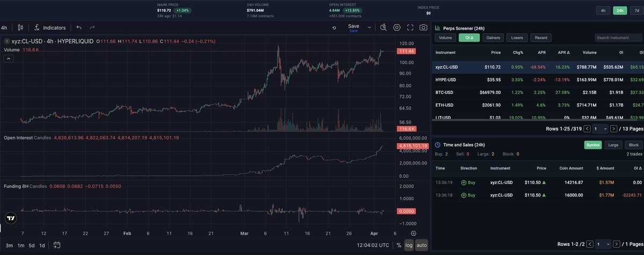Viewport: 644px width, 255px height.
Task: Expand the Save layout dropdown arrow
Action: click(x=369, y=27)
